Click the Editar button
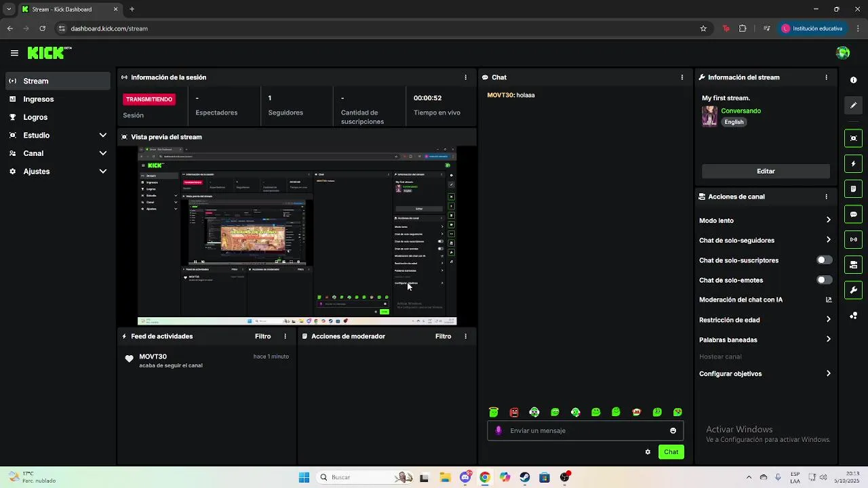 766,171
